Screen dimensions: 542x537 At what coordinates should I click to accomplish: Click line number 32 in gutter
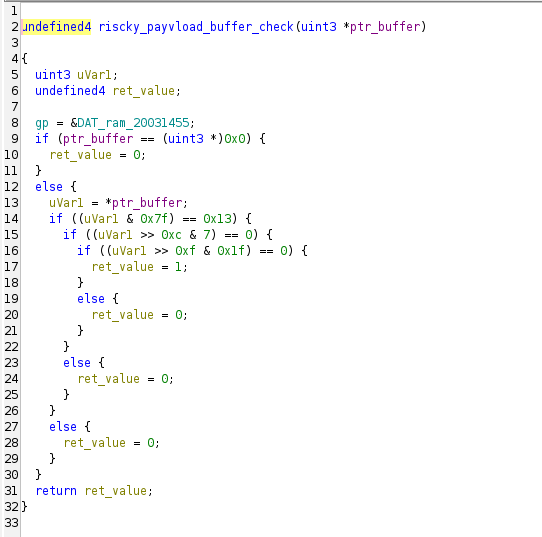click(11, 507)
